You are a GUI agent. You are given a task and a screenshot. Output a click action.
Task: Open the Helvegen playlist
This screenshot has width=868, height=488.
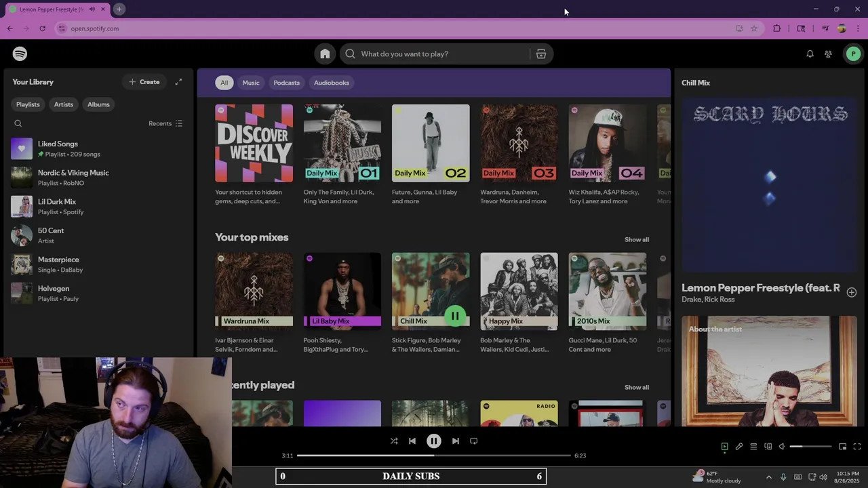pyautogui.click(x=97, y=293)
